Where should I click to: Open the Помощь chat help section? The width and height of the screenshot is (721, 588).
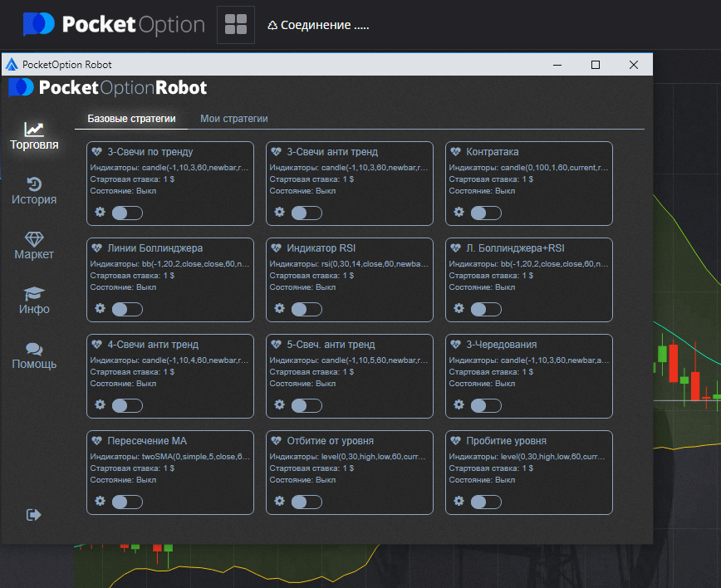point(34,355)
